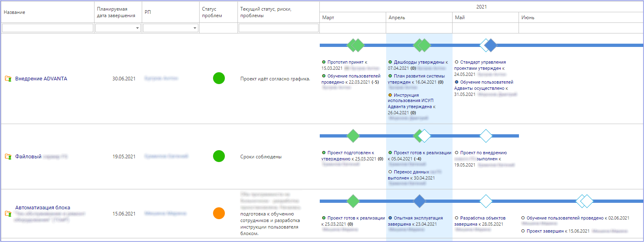Click green status circle for Внедрение ADVANTA
Image resolution: width=644 pixels, height=242 pixels.
219,78
